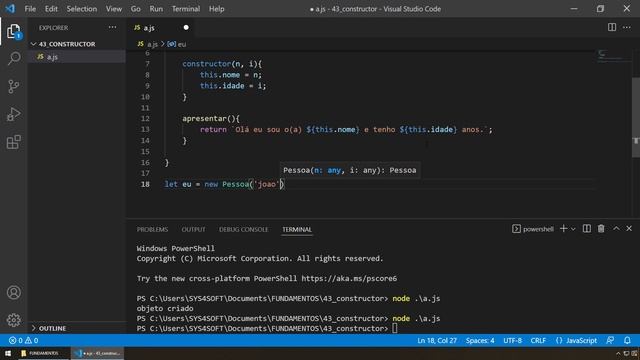The width and height of the screenshot is (640, 360).
Task: Split the terminal panel
Action: coord(587,229)
